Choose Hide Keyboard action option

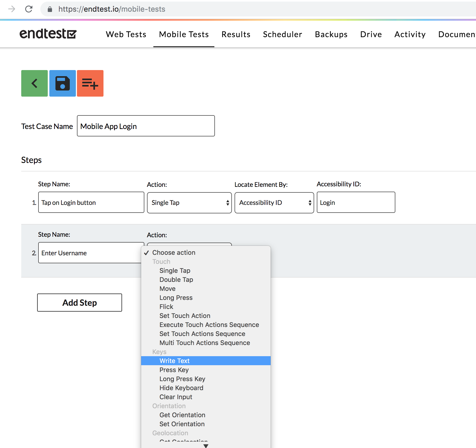click(181, 388)
